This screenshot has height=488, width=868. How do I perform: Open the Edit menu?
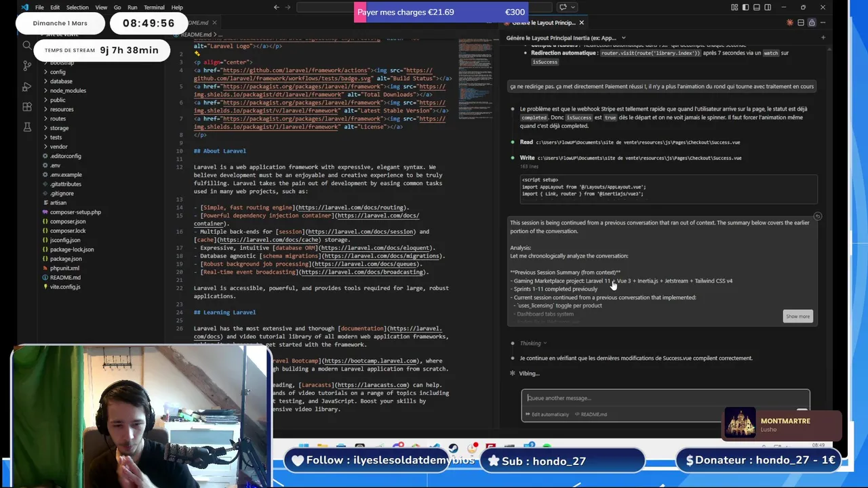click(55, 7)
